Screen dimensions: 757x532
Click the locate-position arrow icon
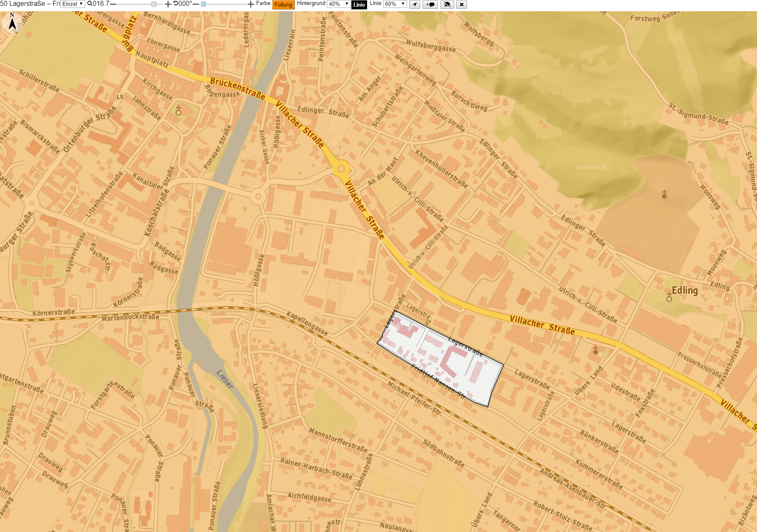[415, 5]
